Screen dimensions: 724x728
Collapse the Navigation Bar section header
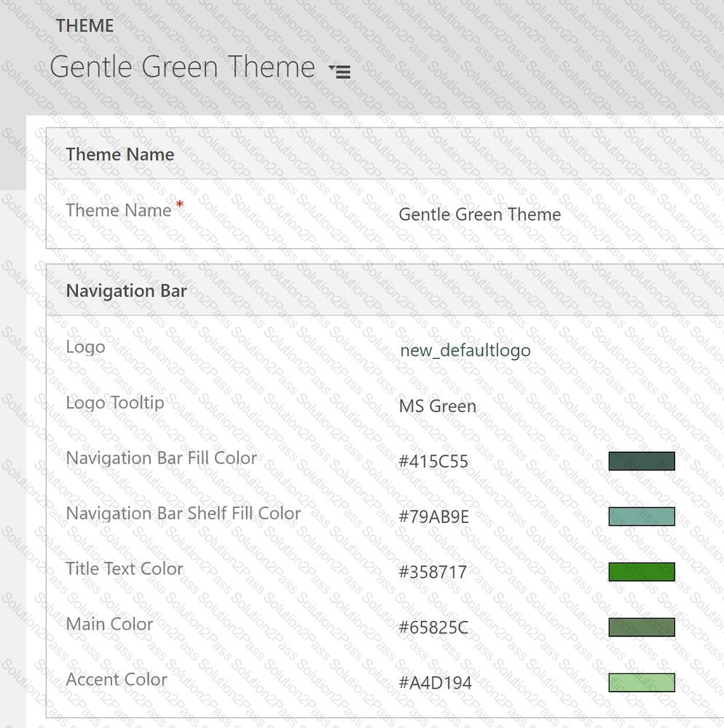click(x=126, y=290)
